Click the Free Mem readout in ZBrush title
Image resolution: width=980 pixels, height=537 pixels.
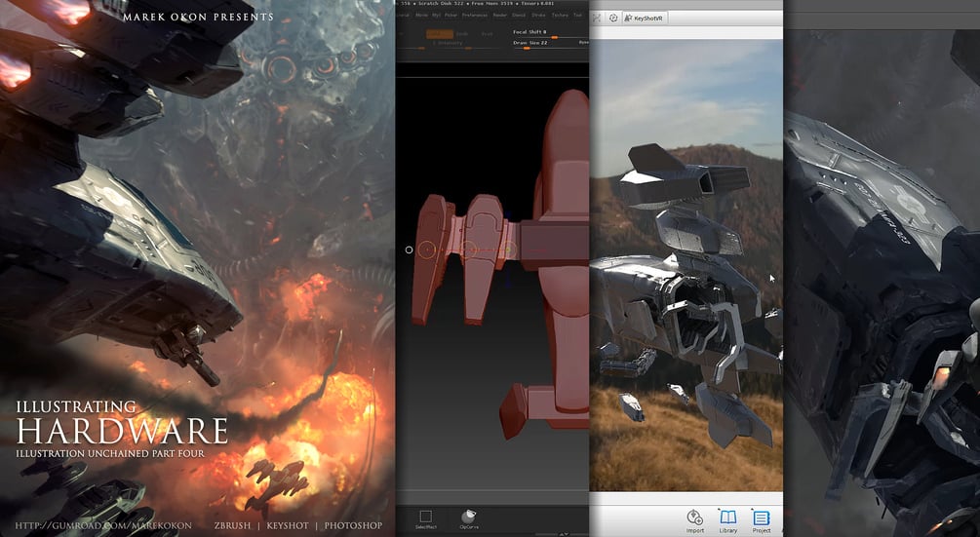click(493, 3)
